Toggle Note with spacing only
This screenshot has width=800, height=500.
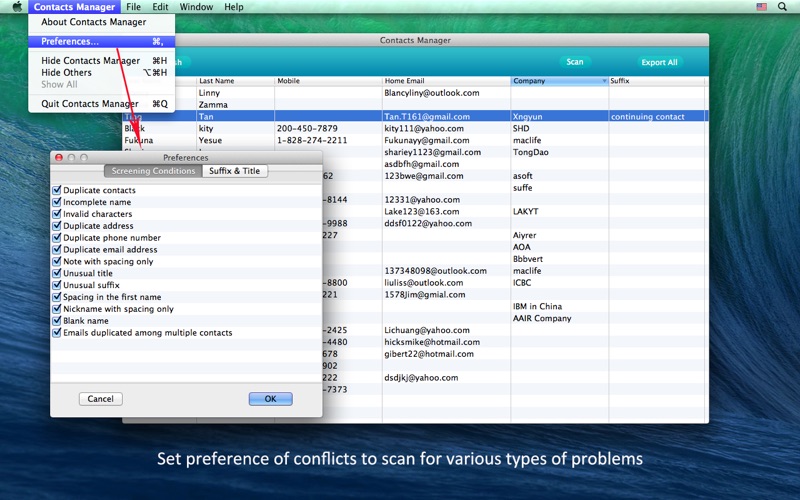click(x=57, y=261)
